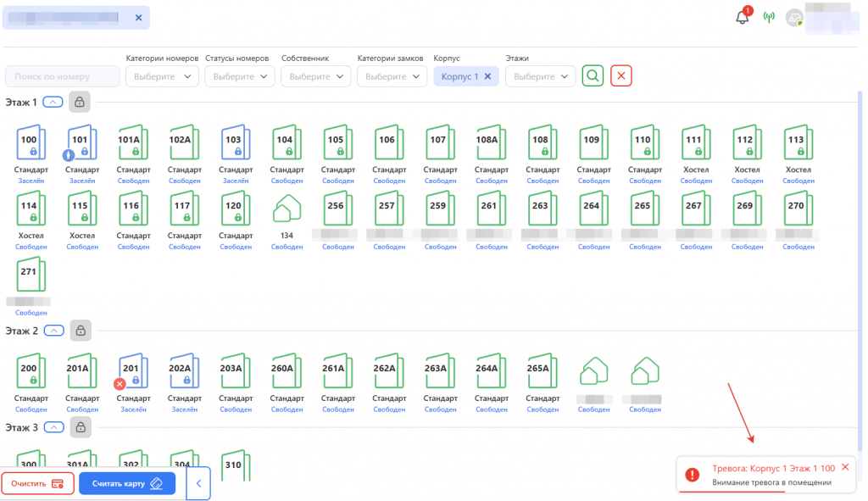Open the notifications bell
Screen dimensions: 868x501
tap(743, 17)
